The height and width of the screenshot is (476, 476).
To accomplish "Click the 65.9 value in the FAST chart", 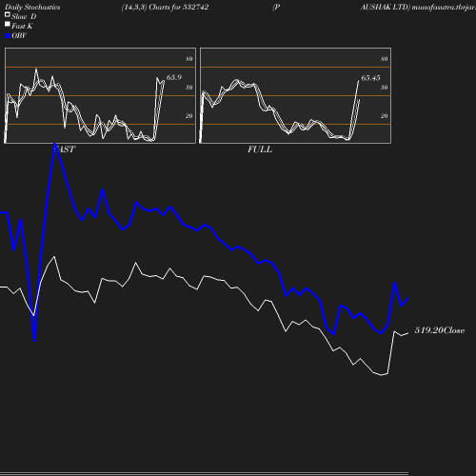I will [x=174, y=77].
